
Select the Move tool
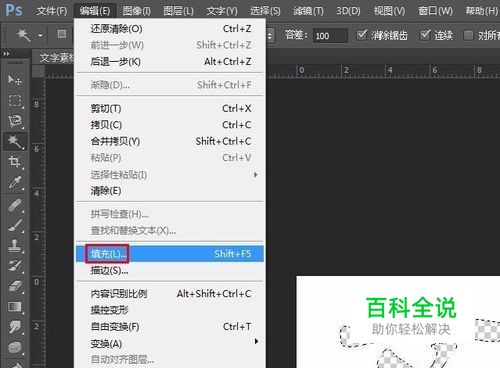pyautogui.click(x=15, y=80)
